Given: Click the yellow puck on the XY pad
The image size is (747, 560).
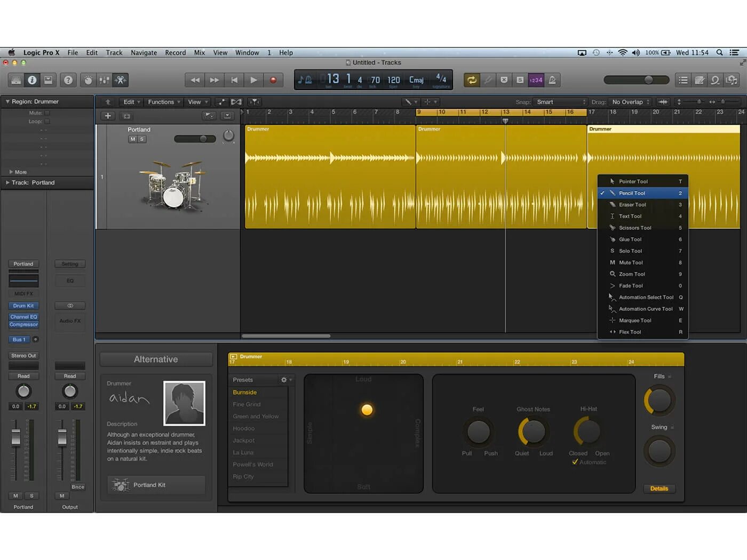Looking at the screenshot, I should tap(367, 410).
